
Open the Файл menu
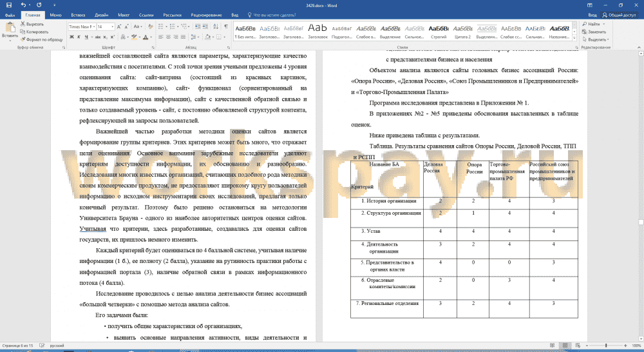tap(10, 15)
